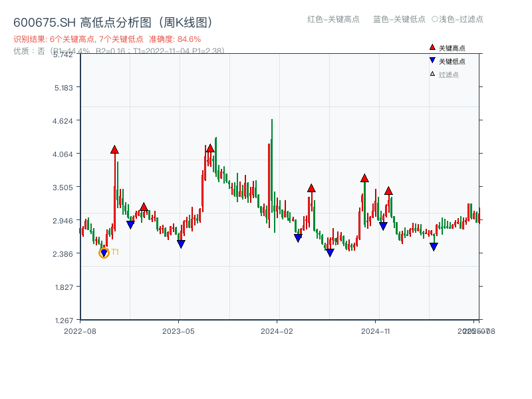The width and height of the screenshot is (532, 399).
Task: Click the red key-high marker near the 2024-11 rally
Action: click(x=364, y=178)
